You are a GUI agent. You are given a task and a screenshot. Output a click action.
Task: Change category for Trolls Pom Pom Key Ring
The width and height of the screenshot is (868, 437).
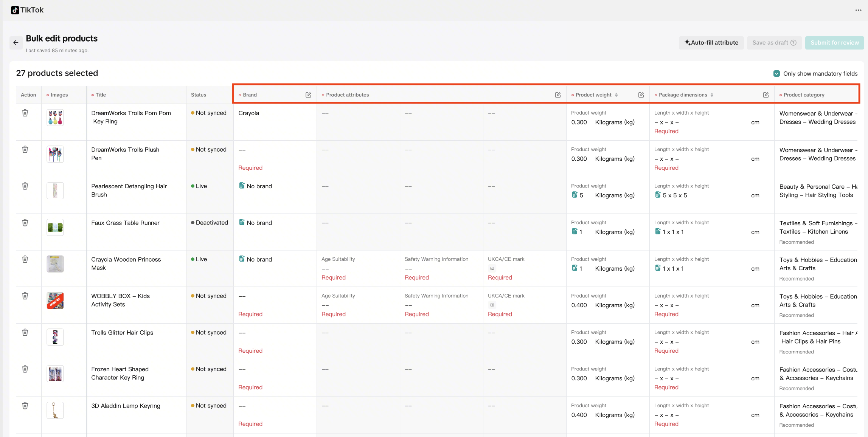818,118
